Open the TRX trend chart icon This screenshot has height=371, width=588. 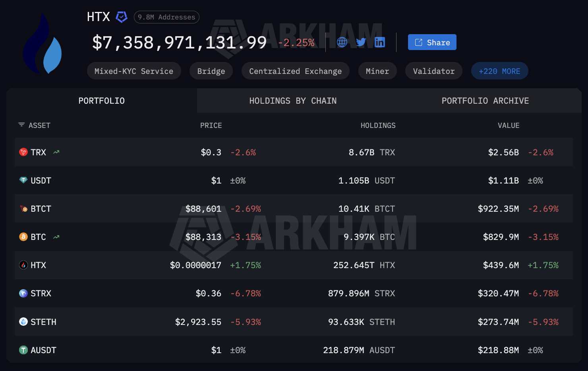56,152
